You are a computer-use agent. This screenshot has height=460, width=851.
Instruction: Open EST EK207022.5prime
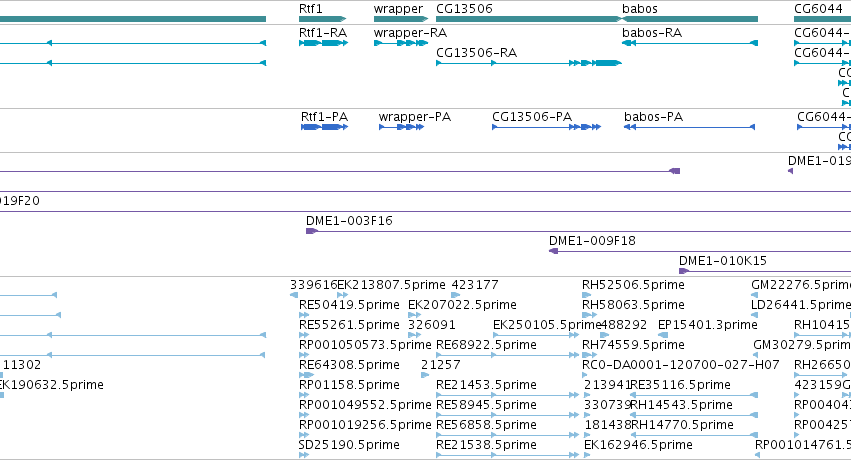462,305
